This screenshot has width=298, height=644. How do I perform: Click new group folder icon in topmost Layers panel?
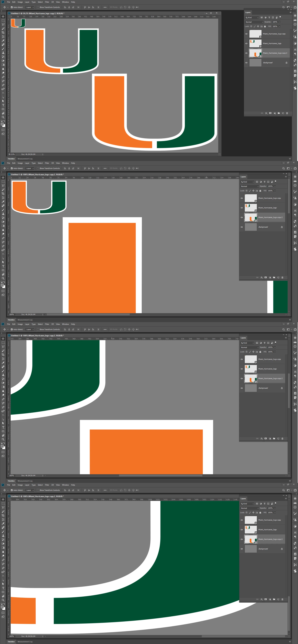tap(279, 113)
